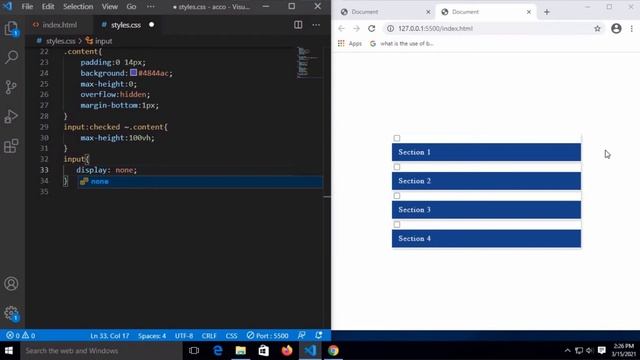
Task: Click the unsaved dot on styles.css tab
Action: [x=151, y=25]
